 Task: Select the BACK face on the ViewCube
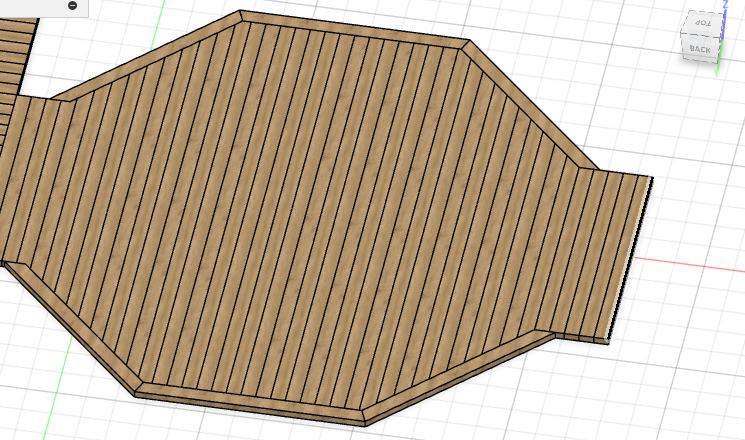[x=700, y=49]
